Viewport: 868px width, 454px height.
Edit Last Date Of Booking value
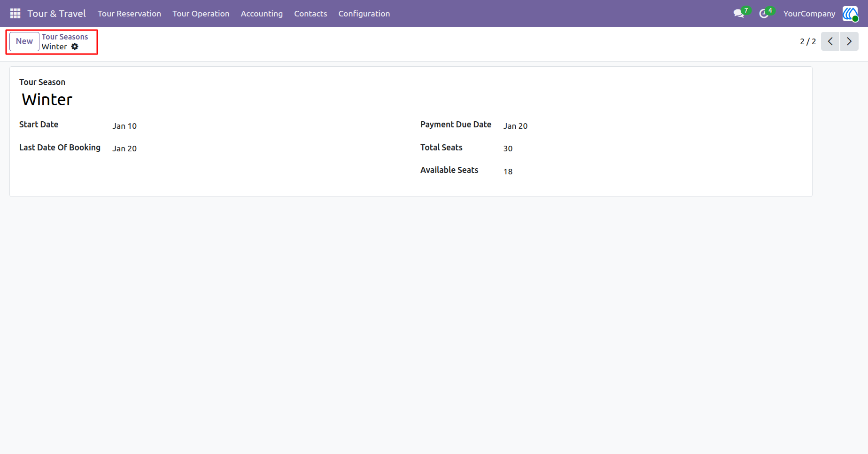tap(124, 149)
